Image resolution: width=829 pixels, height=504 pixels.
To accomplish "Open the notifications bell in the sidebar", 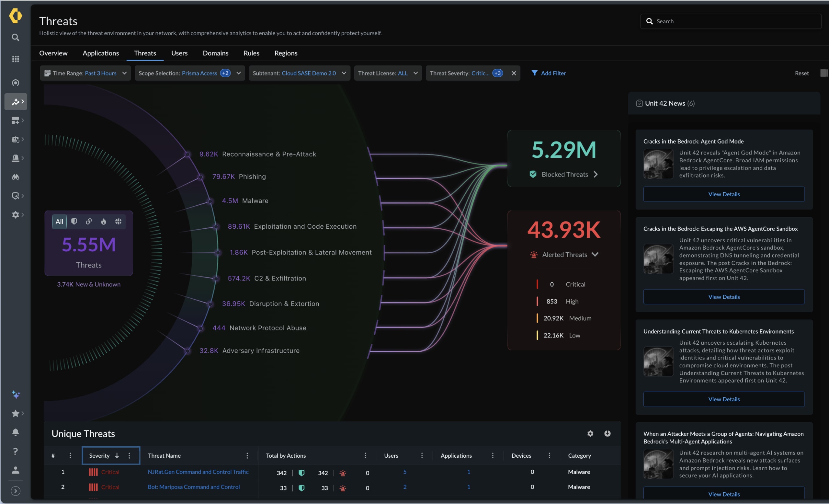I will coord(15,432).
